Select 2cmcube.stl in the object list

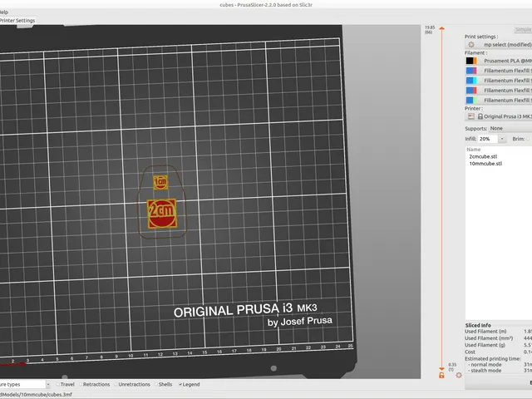pyautogui.click(x=483, y=156)
